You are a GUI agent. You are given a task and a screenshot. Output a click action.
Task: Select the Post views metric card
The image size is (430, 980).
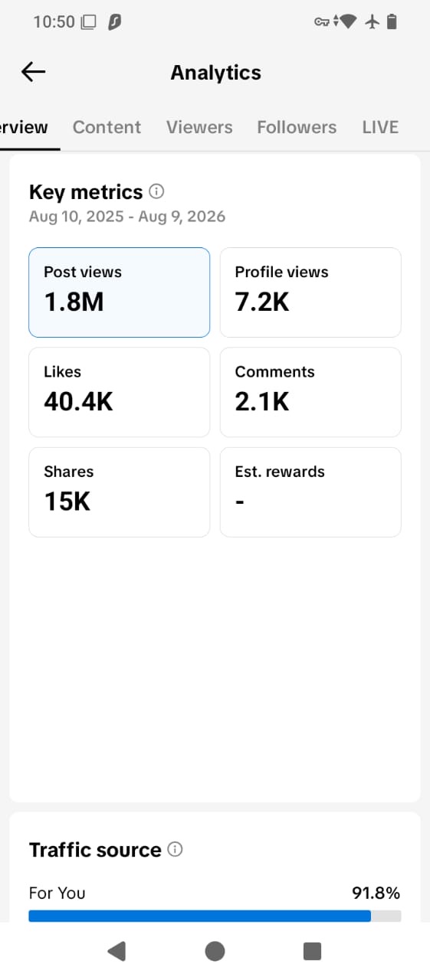pyautogui.click(x=120, y=292)
